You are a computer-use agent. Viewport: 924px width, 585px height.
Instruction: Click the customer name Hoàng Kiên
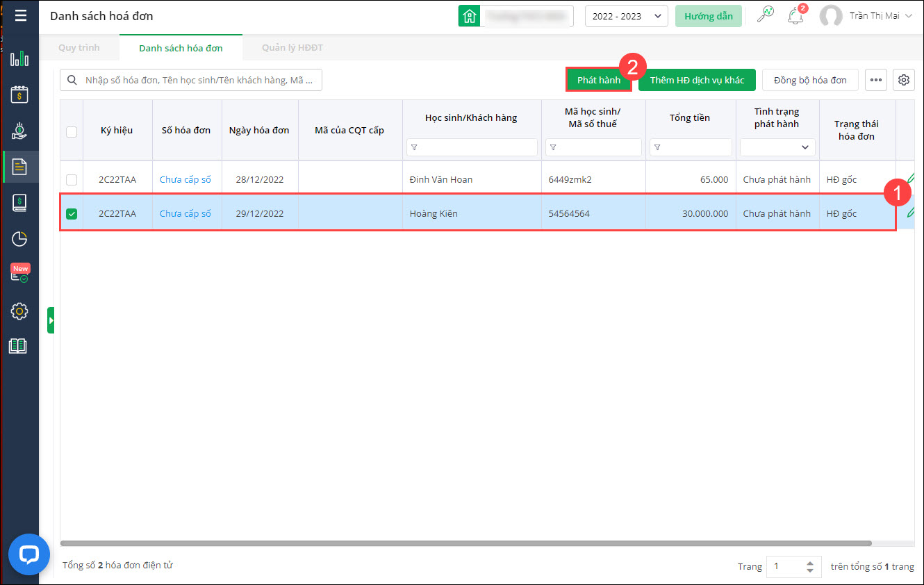(434, 213)
